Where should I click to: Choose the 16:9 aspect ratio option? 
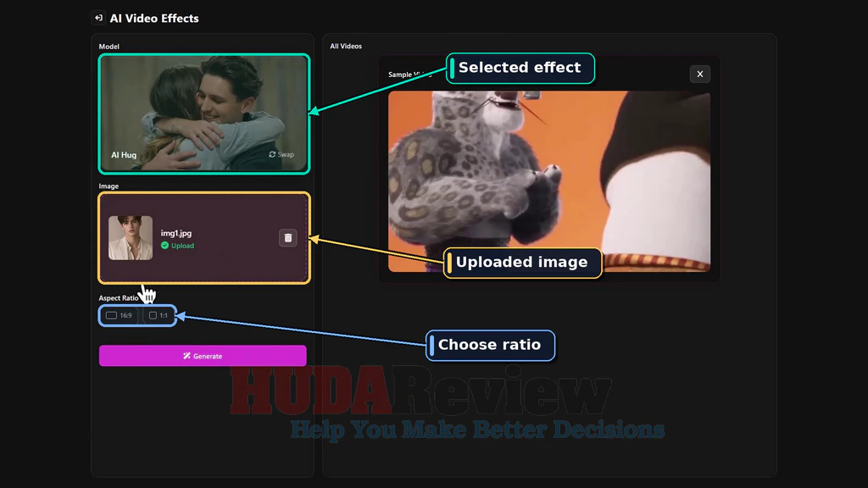click(120, 315)
